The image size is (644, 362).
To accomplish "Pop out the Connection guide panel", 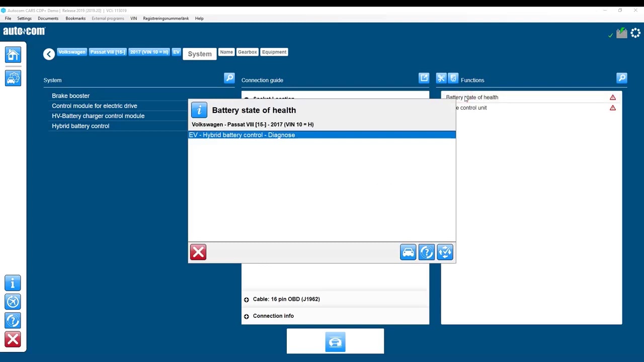I will pyautogui.click(x=424, y=78).
